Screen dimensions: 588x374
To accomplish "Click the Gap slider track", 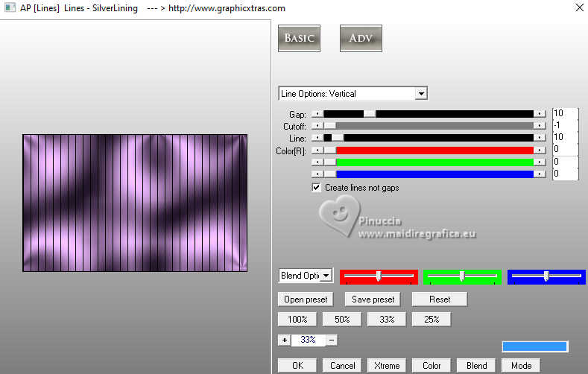I will point(429,114).
